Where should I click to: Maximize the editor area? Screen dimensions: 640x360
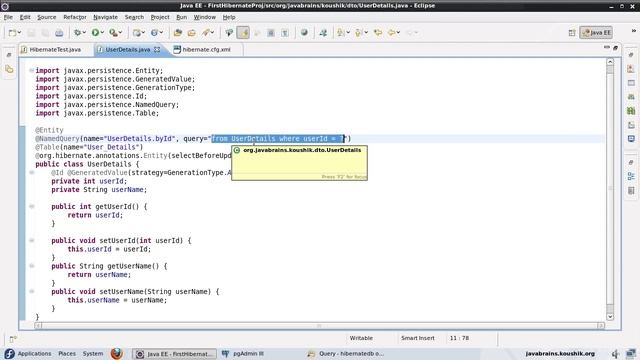(x=616, y=48)
